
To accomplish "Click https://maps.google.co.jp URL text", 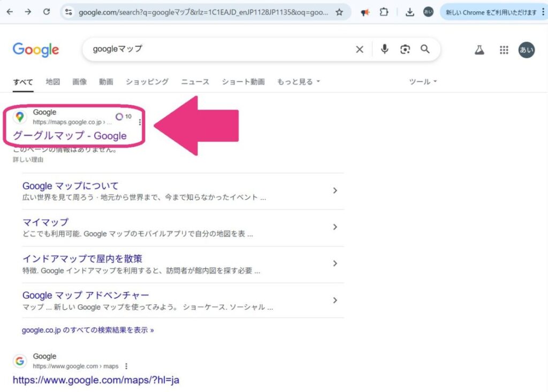I will click(72, 122).
